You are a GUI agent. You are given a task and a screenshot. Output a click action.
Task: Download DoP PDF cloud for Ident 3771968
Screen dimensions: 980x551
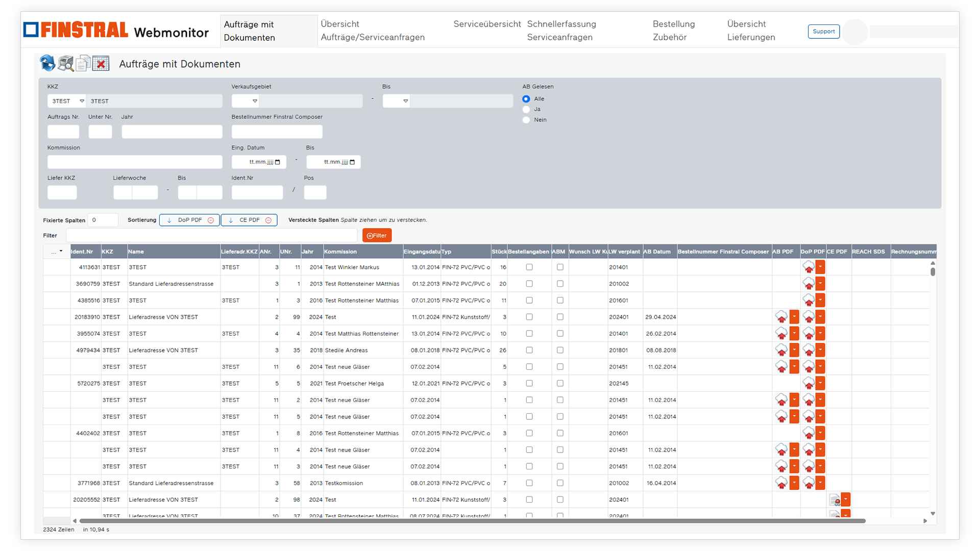click(808, 483)
